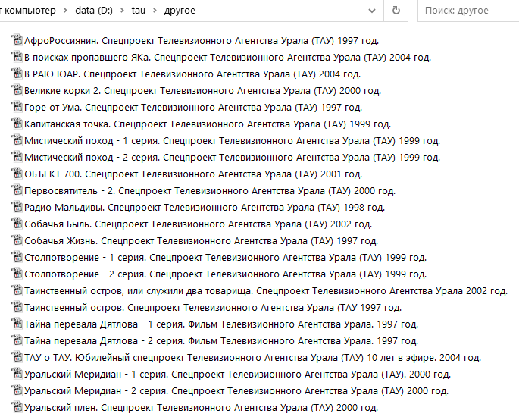Go to tau folder in breadcrumb
This screenshot has width=519, height=420.
pyautogui.click(x=139, y=11)
